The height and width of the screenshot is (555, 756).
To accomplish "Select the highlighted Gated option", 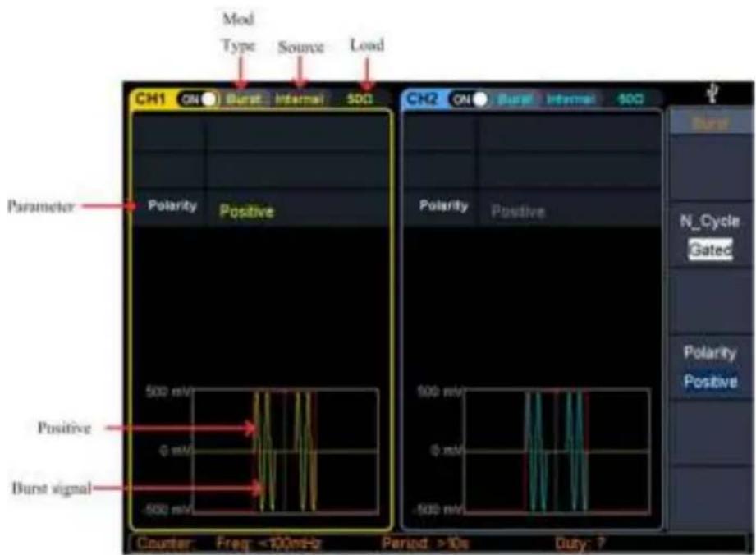I will click(x=711, y=250).
